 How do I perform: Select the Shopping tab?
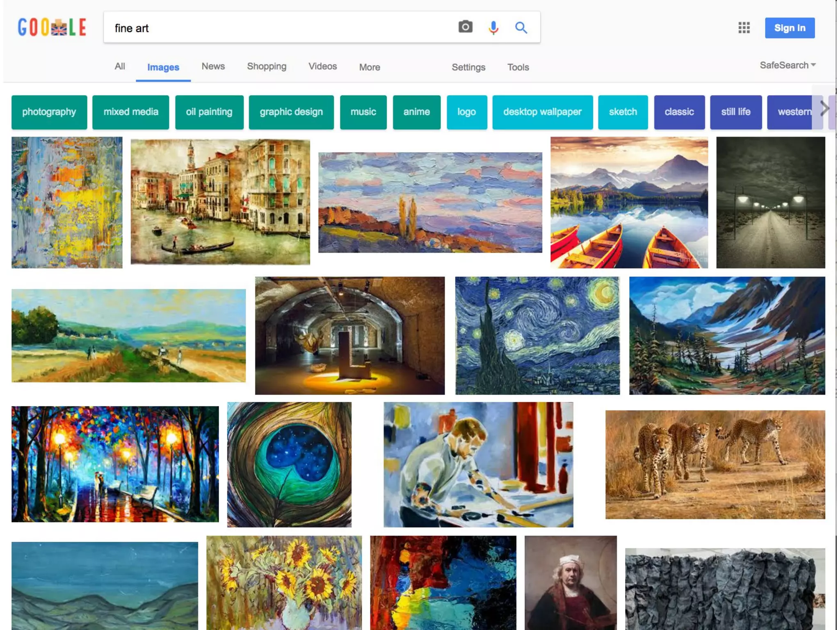[x=267, y=66]
